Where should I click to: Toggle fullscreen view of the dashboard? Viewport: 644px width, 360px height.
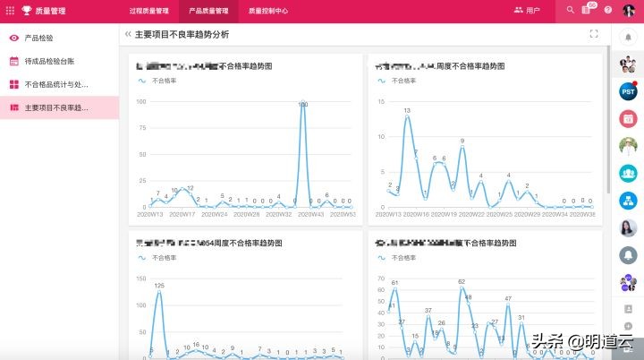[594, 34]
